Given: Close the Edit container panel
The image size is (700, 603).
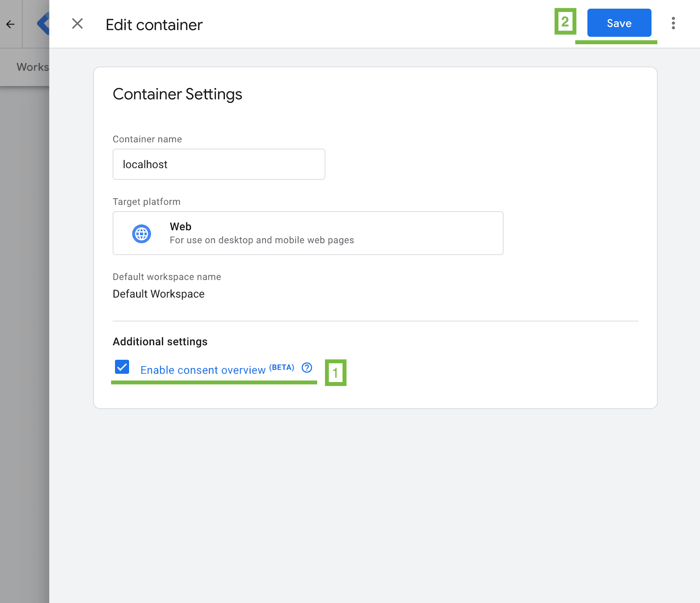Looking at the screenshot, I should [77, 24].
